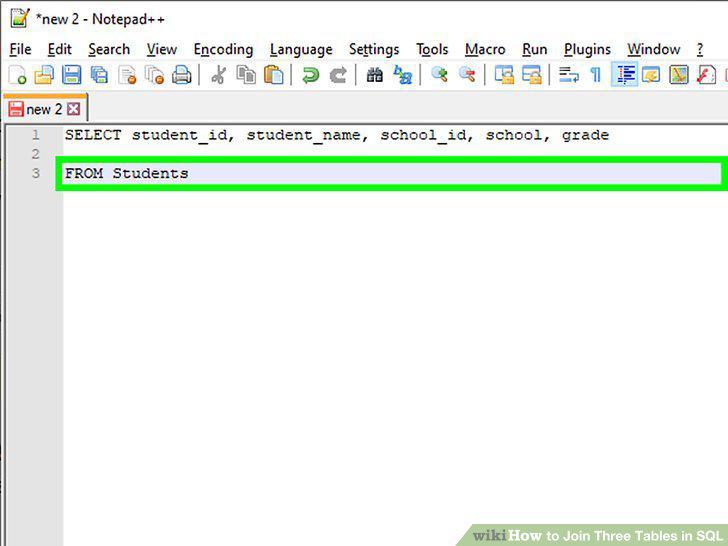
Task: Open the Language menu
Action: (301, 49)
